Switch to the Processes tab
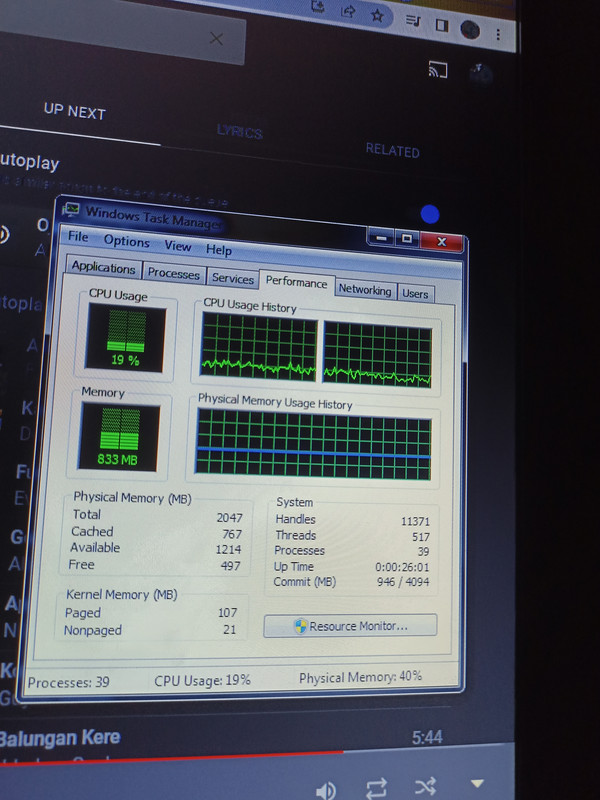Image resolution: width=600 pixels, height=800 pixels. 173,273
